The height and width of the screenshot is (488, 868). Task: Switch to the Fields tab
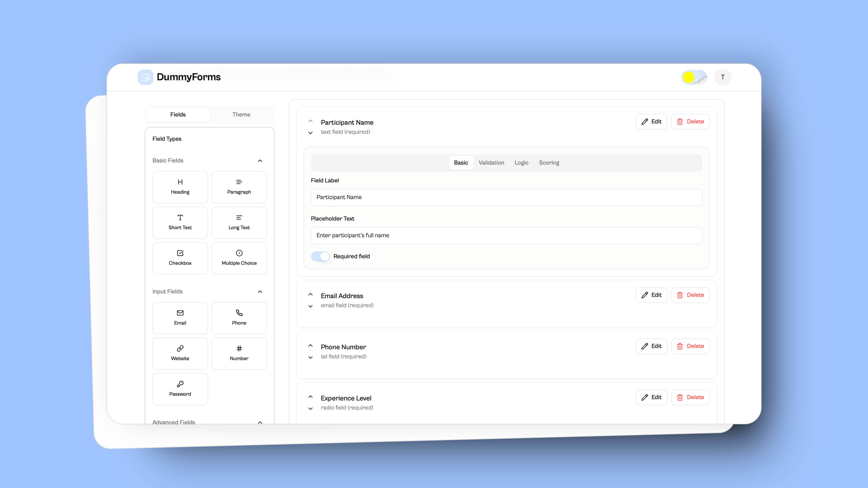[178, 115]
